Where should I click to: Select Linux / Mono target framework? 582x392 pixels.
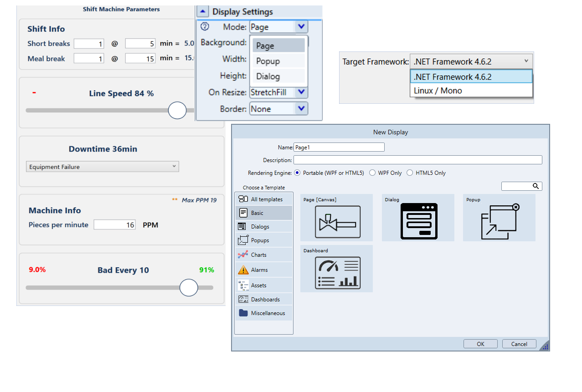[x=438, y=91]
